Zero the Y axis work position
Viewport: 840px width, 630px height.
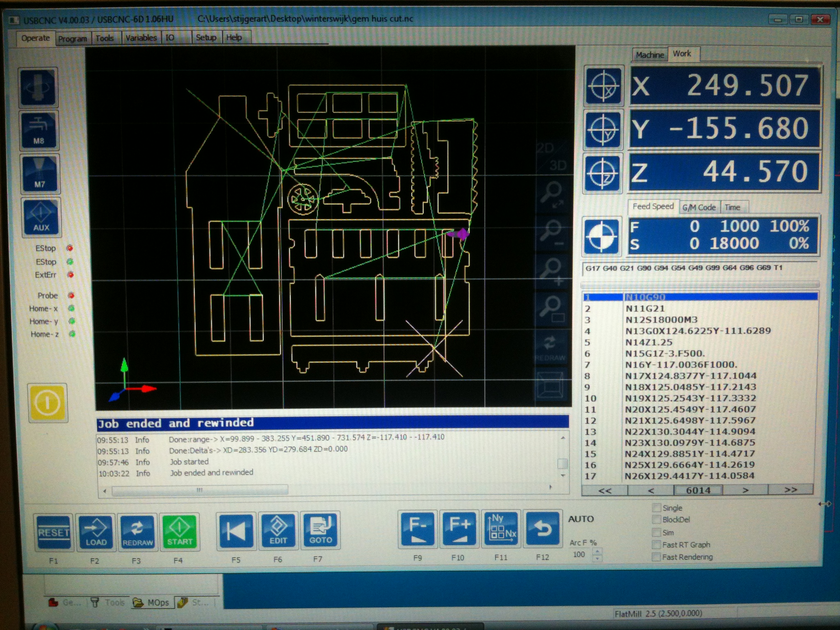[603, 129]
